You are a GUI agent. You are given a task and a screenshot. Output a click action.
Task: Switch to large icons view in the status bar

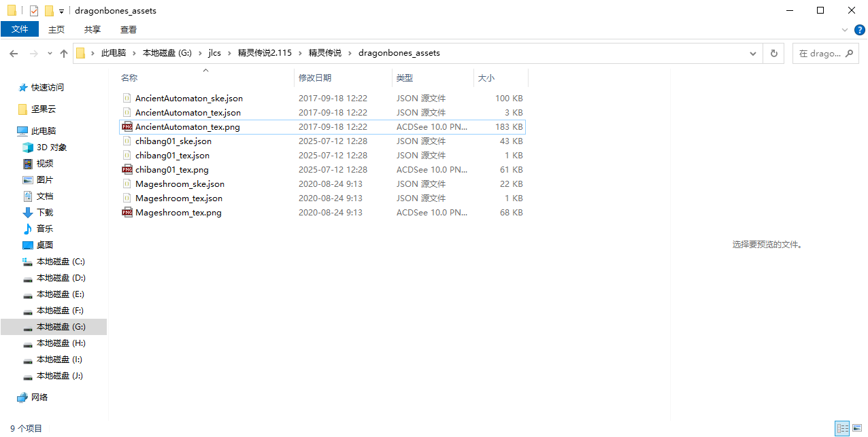pos(858,429)
